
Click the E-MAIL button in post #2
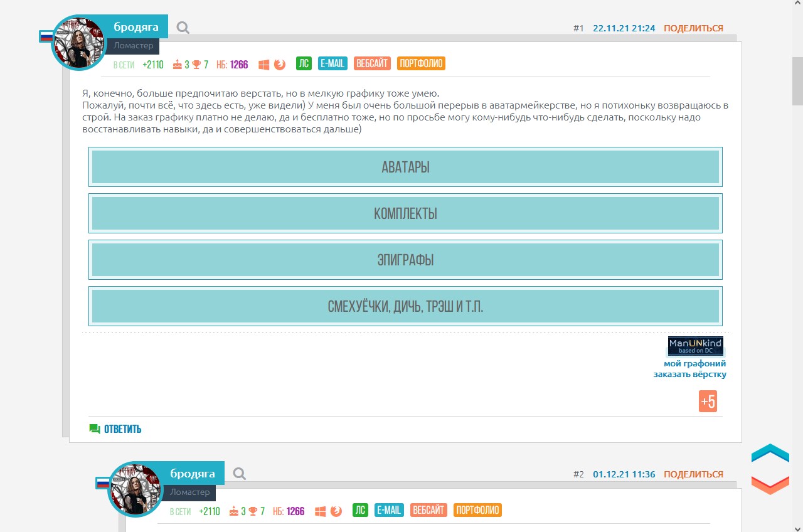point(389,510)
